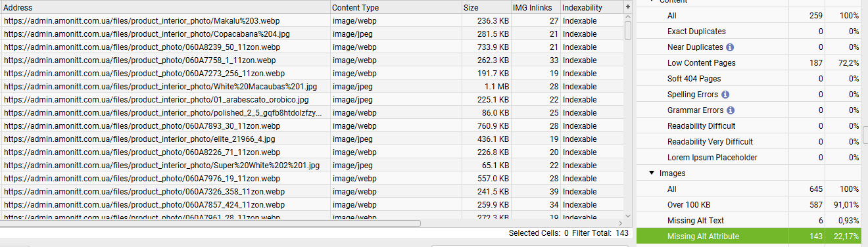This screenshot has height=247, width=868.
Task: Select the Copacabana%204.jpg address row
Action: [312, 34]
